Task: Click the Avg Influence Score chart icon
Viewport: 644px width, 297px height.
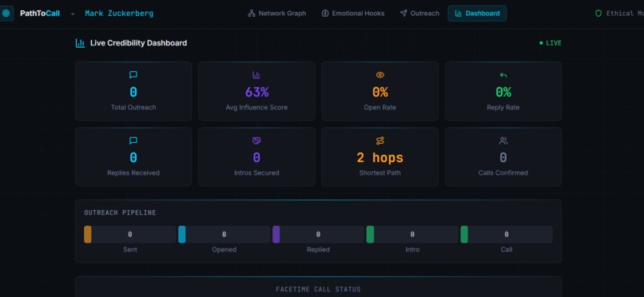Action: (256, 75)
